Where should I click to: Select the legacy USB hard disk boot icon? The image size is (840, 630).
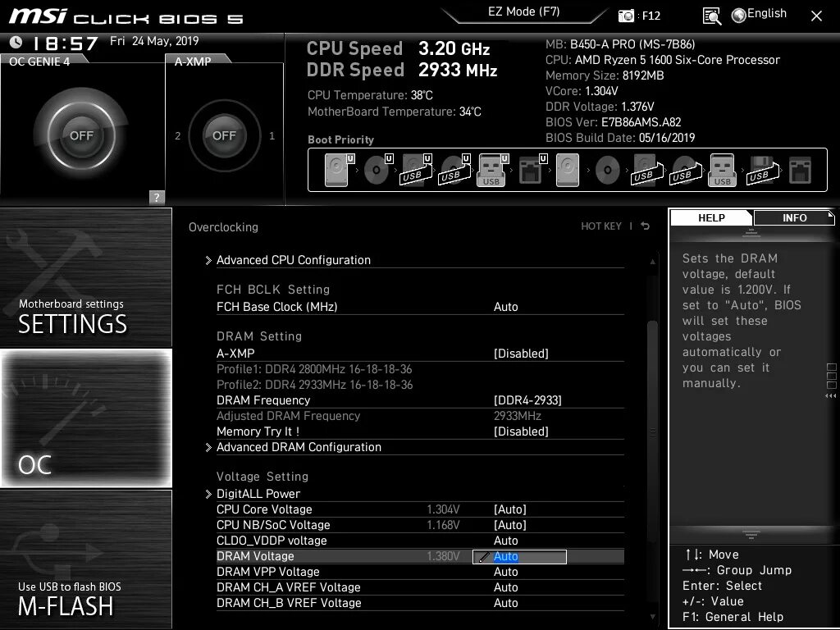click(x=647, y=170)
